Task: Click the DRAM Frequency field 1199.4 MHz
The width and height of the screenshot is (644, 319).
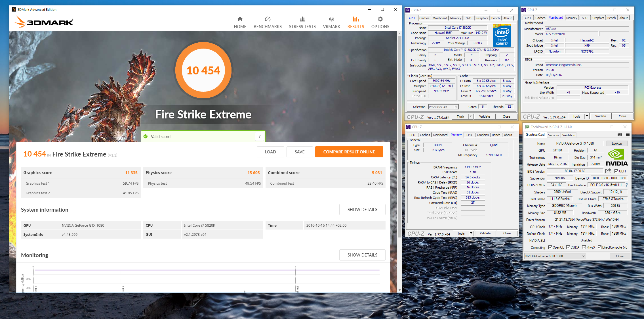Action: [473, 167]
